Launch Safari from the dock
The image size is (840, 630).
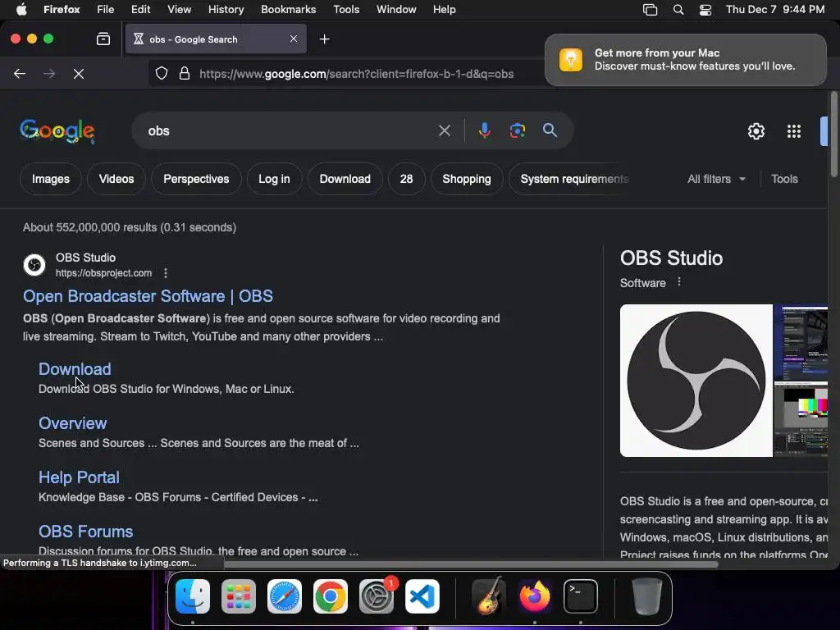pyautogui.click(x=285, y=596)
